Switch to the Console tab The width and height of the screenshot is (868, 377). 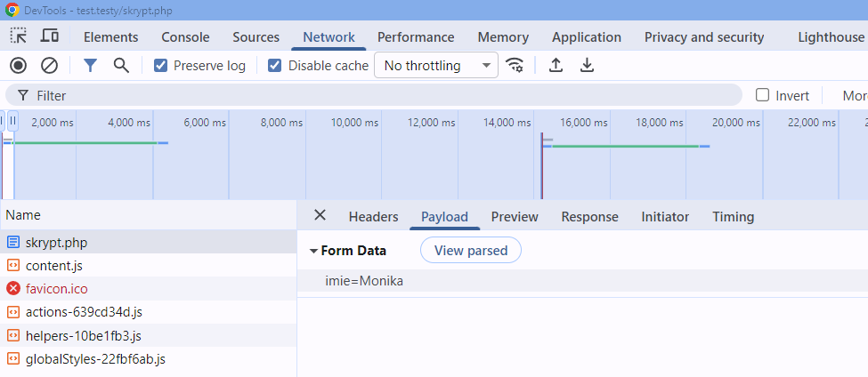[x=185, y=37]
